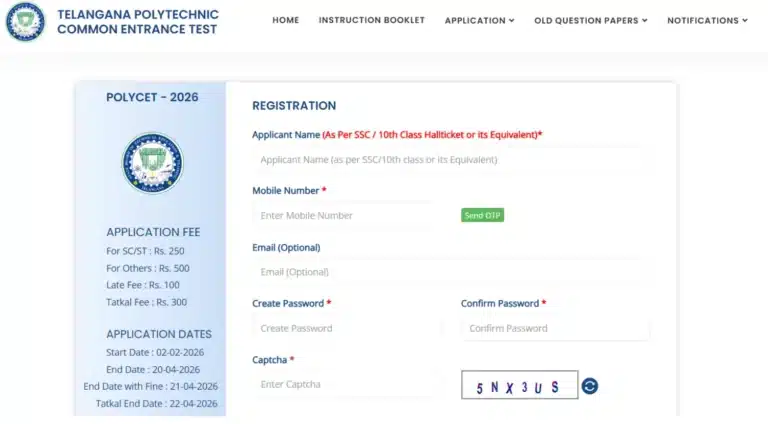The height and width of the screenshot is (424, 768).
Task: Open the INSTRUCTION BOOKLET page
Action: pos(372,20)
